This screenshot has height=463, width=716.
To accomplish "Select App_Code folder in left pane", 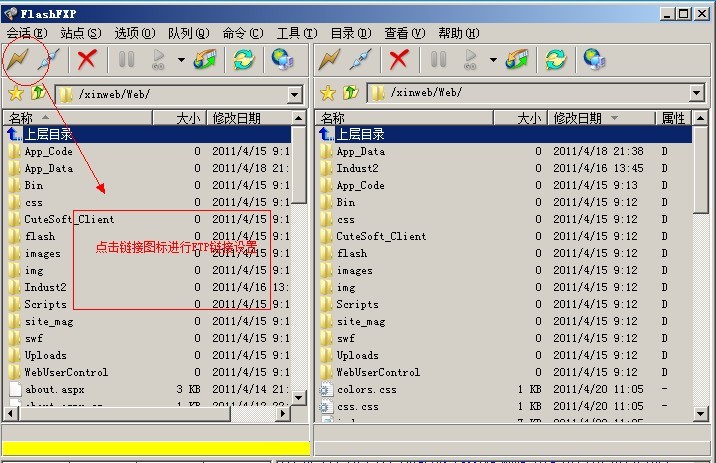I will (x=147, y=151).
